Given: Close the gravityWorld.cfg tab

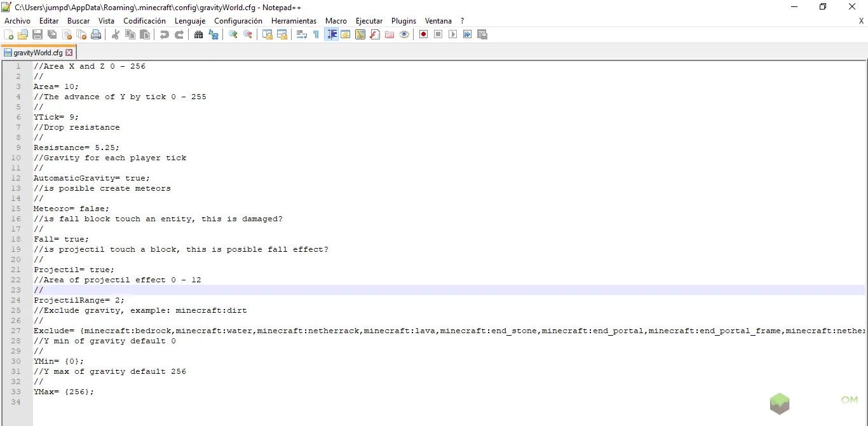Looking at the screenshot, I should (x=69, y=53).
